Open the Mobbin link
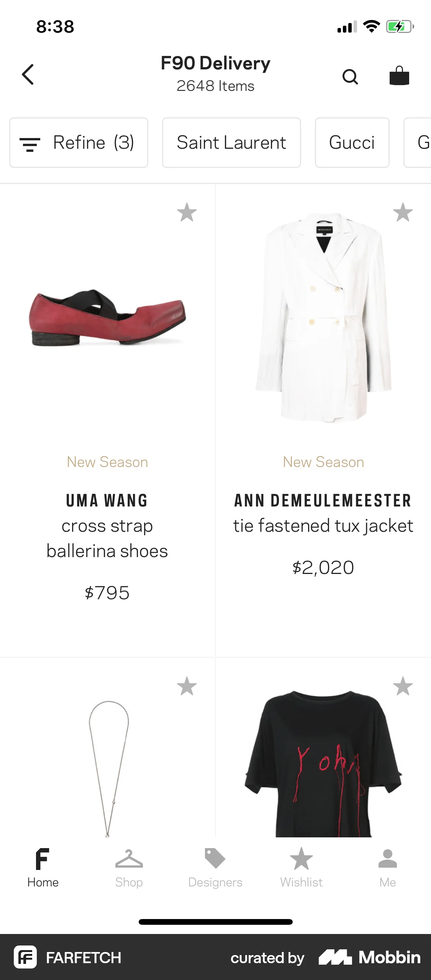 370,957
